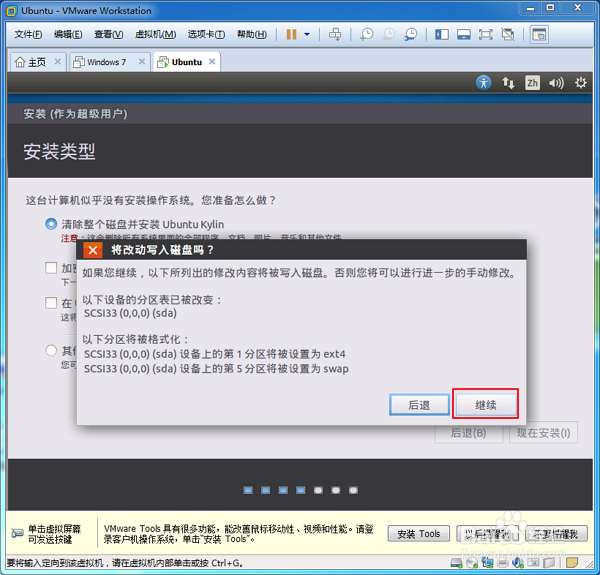Viewport: 600px width, 575px height.
Task: Take a snapshot of this virtual machine
Action: (x=367, y=34)
